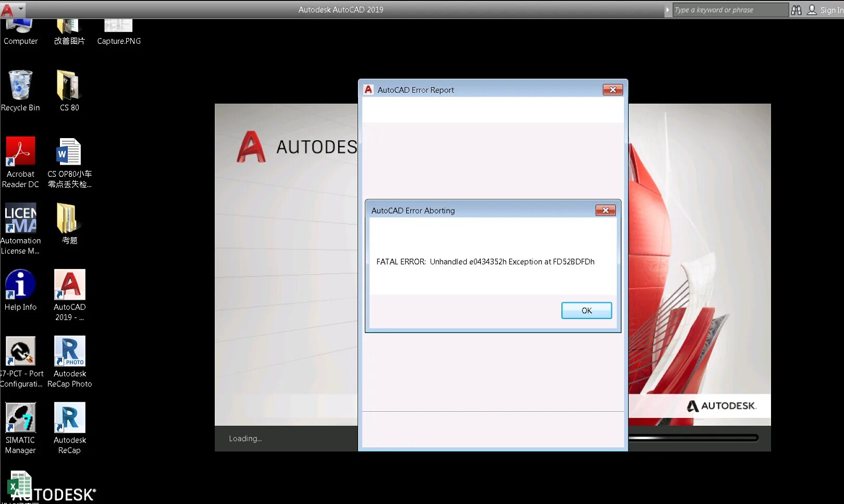Select the CS OP80 Word document
The width and height of the screenshot is (844, 504).
point(69,162)
